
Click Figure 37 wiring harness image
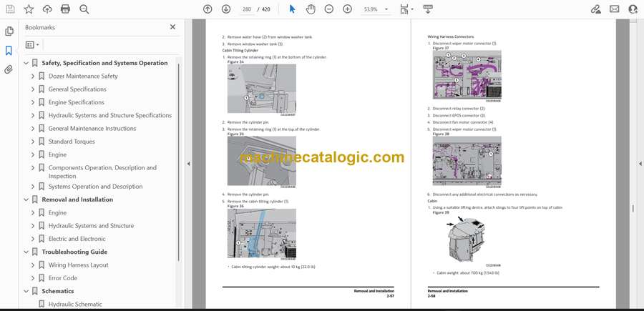coord(467,74)
